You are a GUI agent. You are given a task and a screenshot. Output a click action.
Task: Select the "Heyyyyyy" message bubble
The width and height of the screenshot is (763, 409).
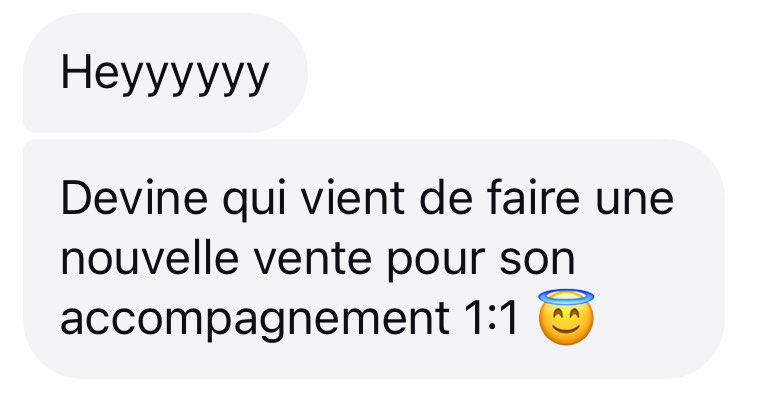[165, 72]
